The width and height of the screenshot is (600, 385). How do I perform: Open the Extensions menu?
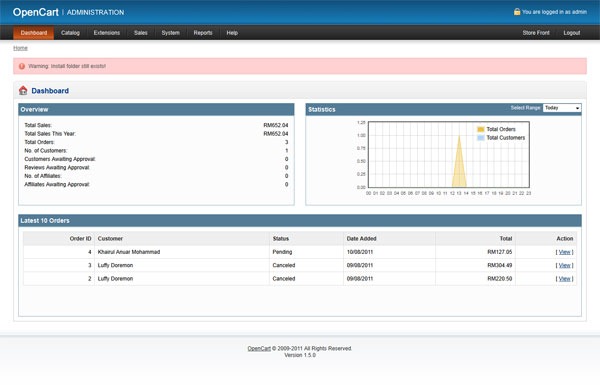[x=107, y=33]
